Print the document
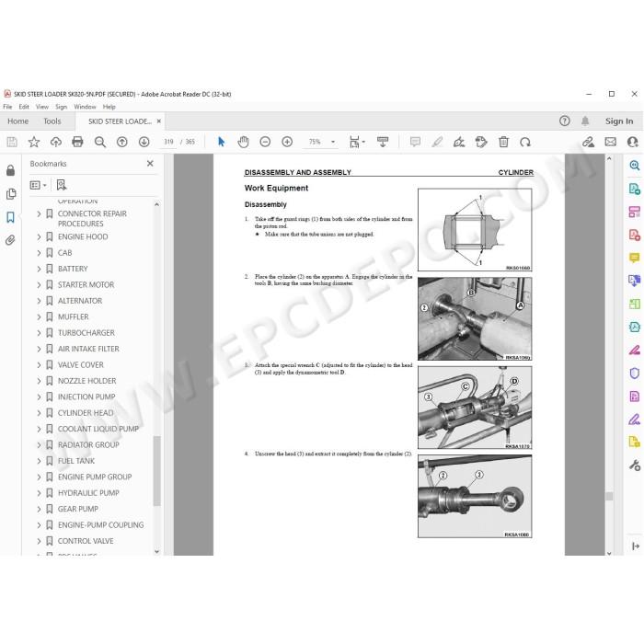 [77, 142]
